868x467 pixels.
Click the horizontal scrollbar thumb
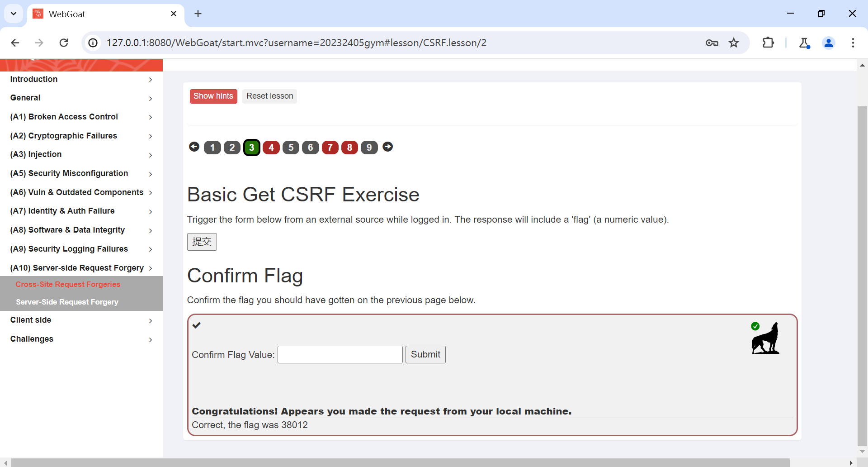[x=401, y=462]
